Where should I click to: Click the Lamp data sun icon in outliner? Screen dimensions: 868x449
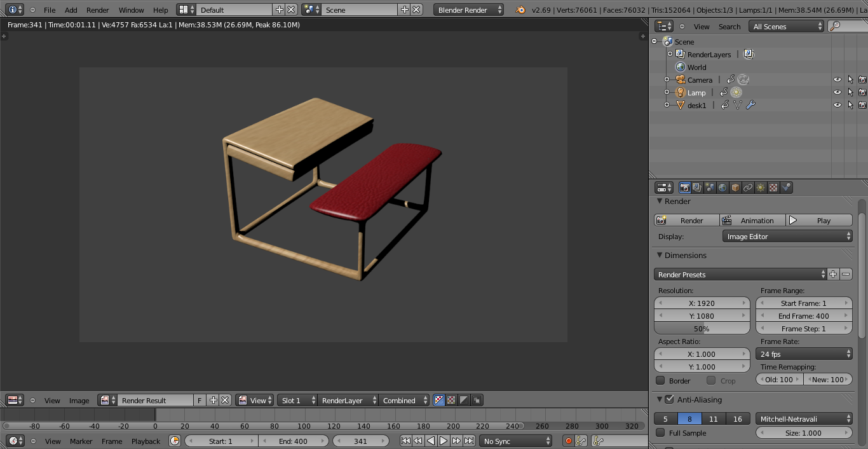tap(736, 92)
